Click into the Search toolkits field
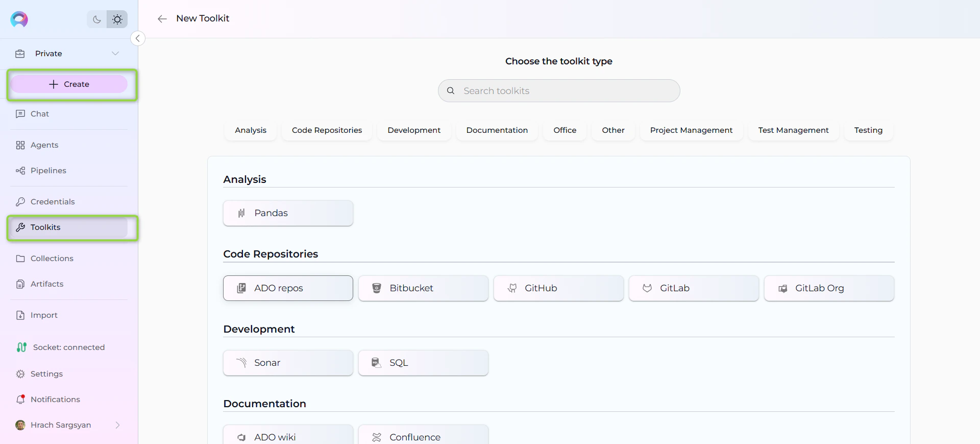 pos(559,91)
